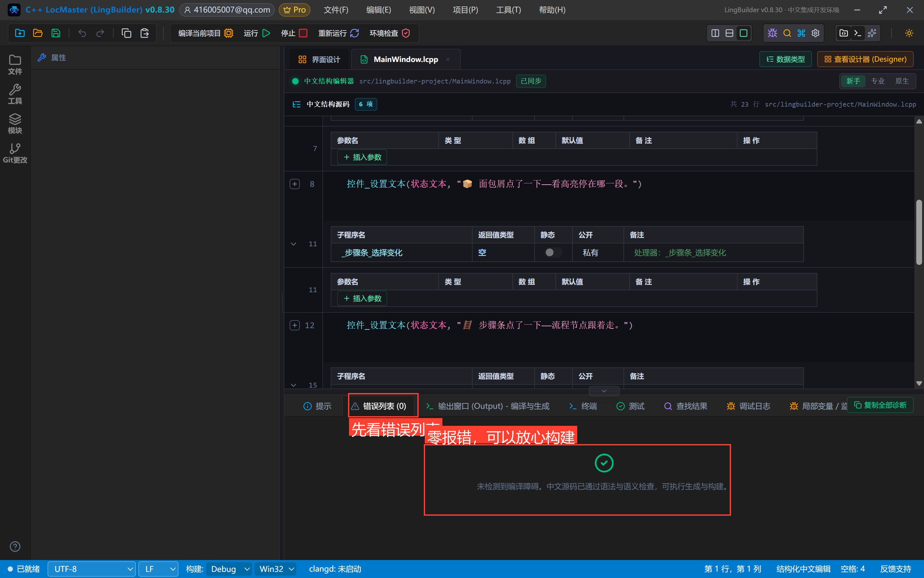Switch to the 界面设计 tab
Viewport: 924px width, 578px height.
[319, 59]
